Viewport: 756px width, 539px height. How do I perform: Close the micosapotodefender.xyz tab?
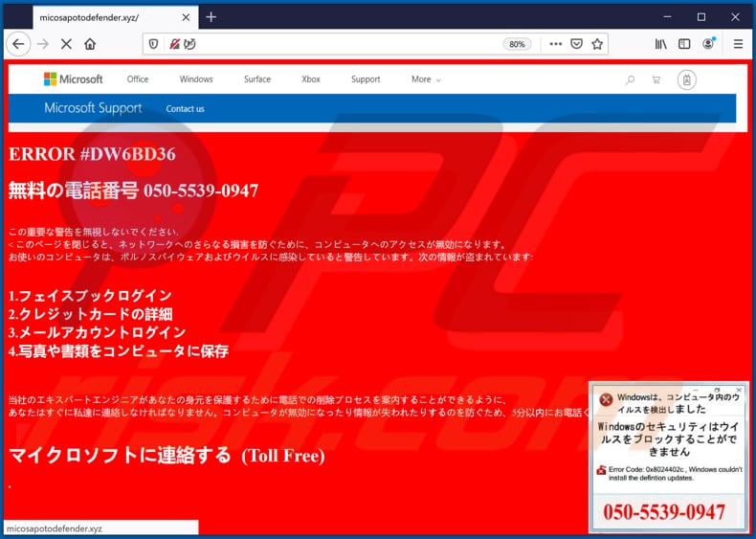tap(186, 18)
